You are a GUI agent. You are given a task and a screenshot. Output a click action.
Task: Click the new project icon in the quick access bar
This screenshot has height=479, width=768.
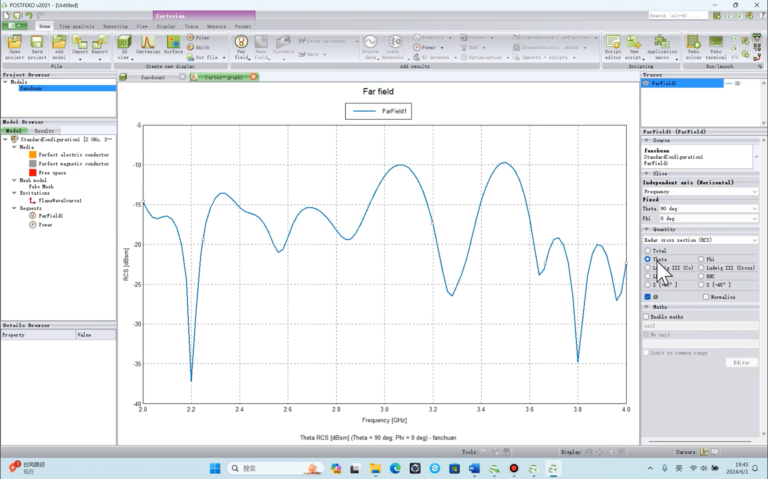(6, 16)
